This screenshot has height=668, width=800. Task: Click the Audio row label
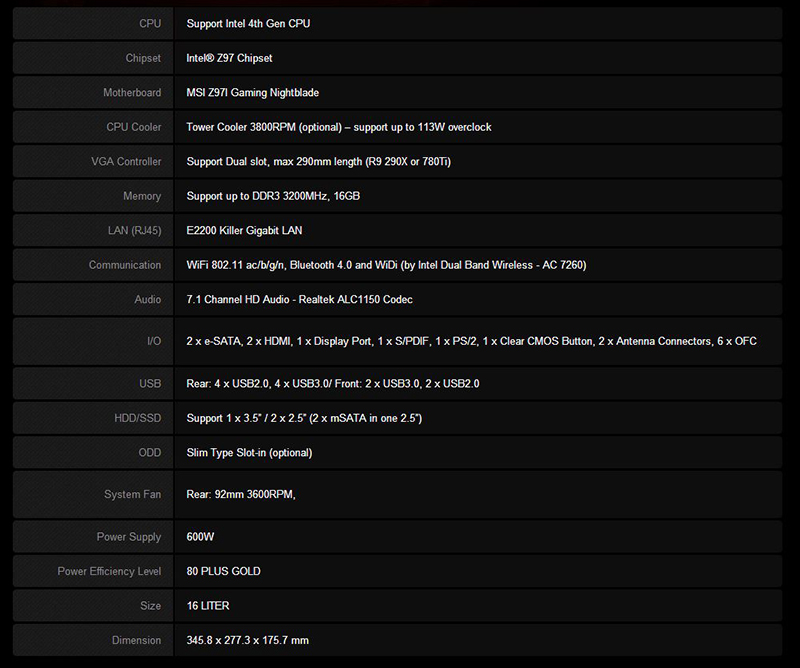147,300
